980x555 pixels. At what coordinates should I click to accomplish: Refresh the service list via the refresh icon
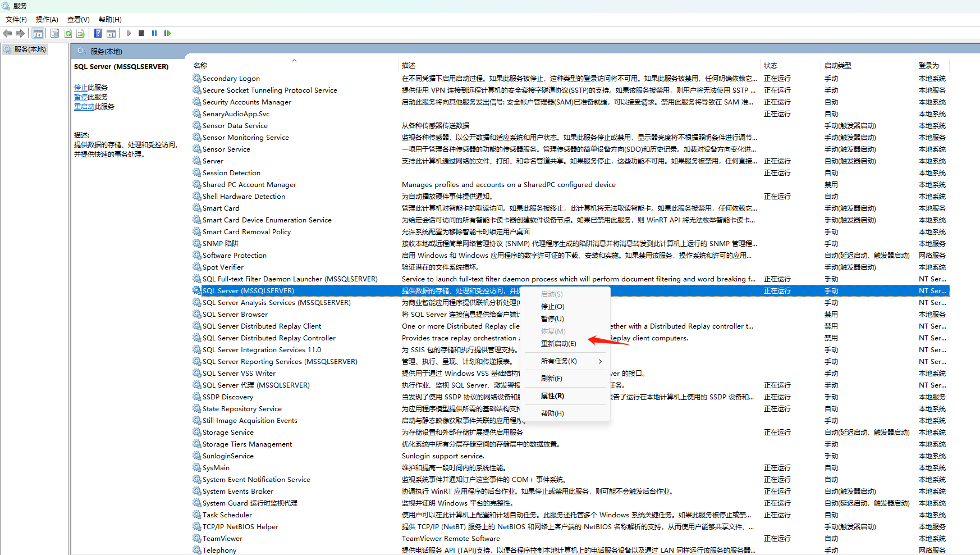pyautogui.click(x=68, y=33)
